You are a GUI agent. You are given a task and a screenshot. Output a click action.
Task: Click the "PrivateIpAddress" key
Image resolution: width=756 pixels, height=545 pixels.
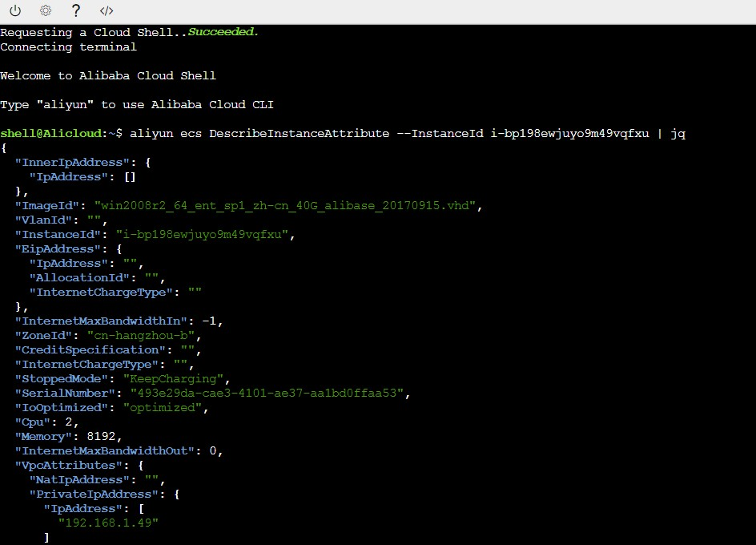[94, 495]
